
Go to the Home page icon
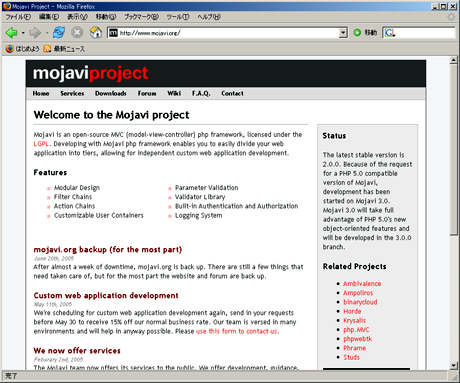pyautogui.click(x=96, y=32)
